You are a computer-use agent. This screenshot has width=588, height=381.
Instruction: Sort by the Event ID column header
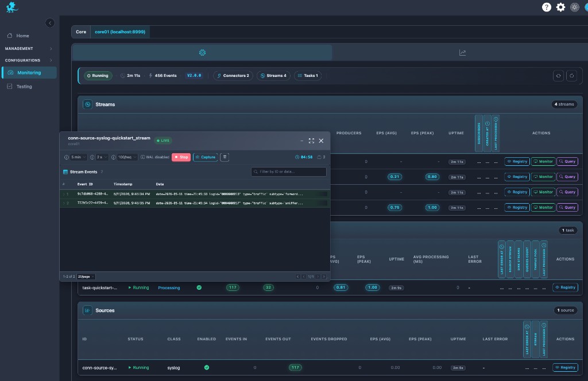click(85, 184)
